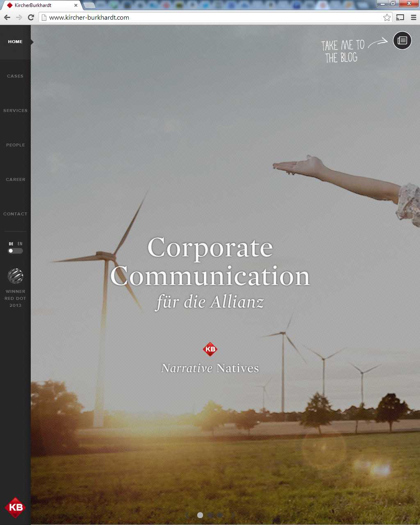Open the Career section
This screenshot has height=525, width=420.
pyautogui.click(x=15, y=179)
